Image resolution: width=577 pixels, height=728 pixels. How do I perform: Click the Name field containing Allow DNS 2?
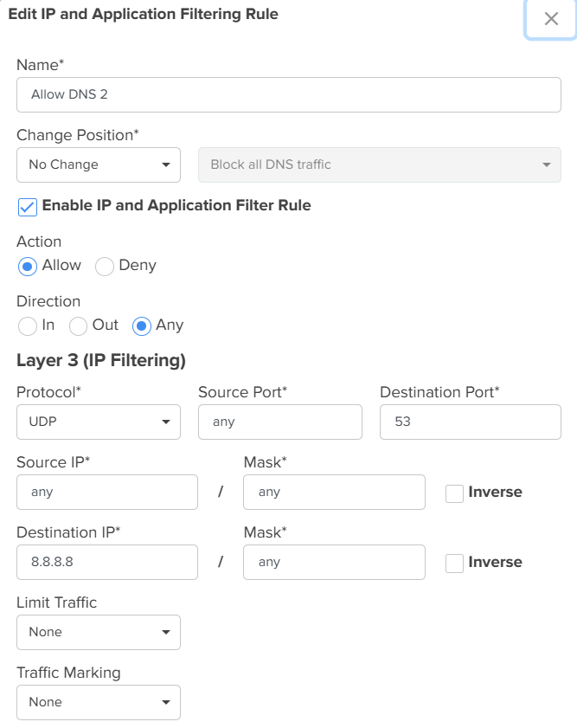[x=288, y=94]
